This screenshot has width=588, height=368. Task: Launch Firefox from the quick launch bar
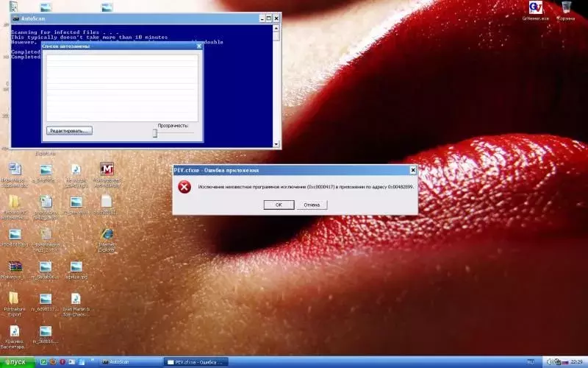tap(53, 362)
